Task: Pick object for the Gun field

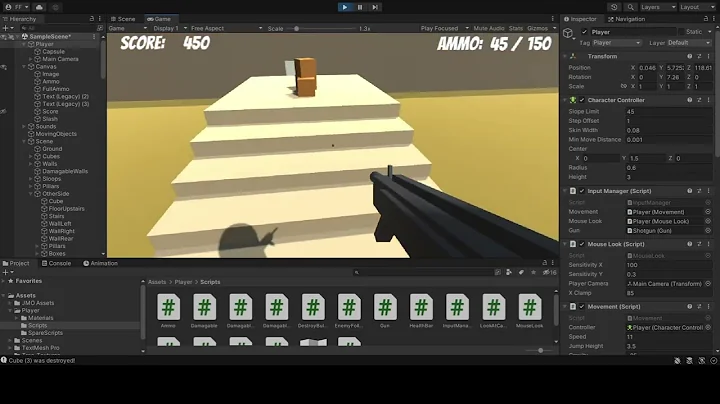Action: [708, 230]
